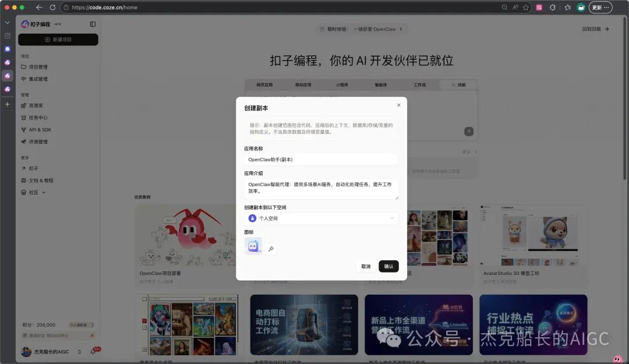Click the green browser profile avatar
Image resolution: width=629 pixels, height=364 pixels.
(581, 7)
